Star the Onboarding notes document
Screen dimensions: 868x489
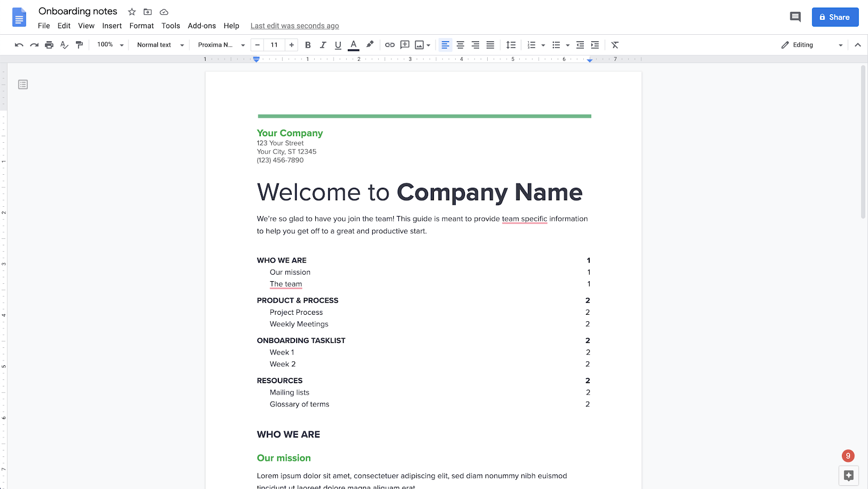click(x=132, y=11)
